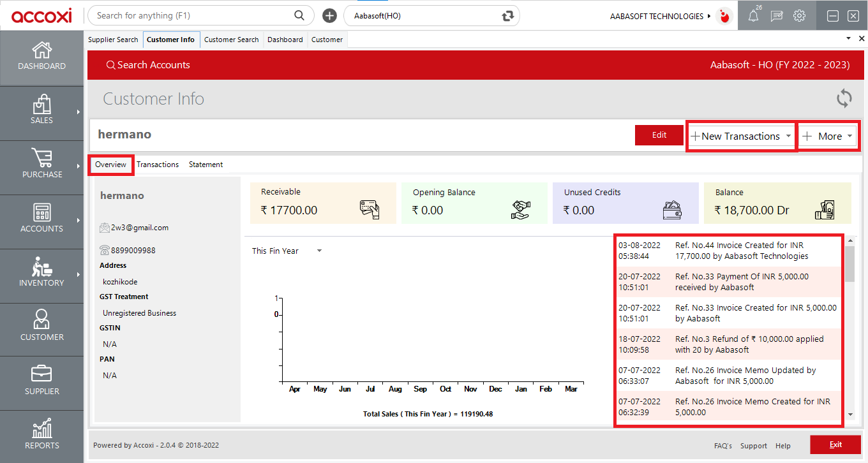This screenshot has height=463, width=868.
Task: Click the Opening Balance handshake icon
Action: pyautogui.click(x=521, y=209)
